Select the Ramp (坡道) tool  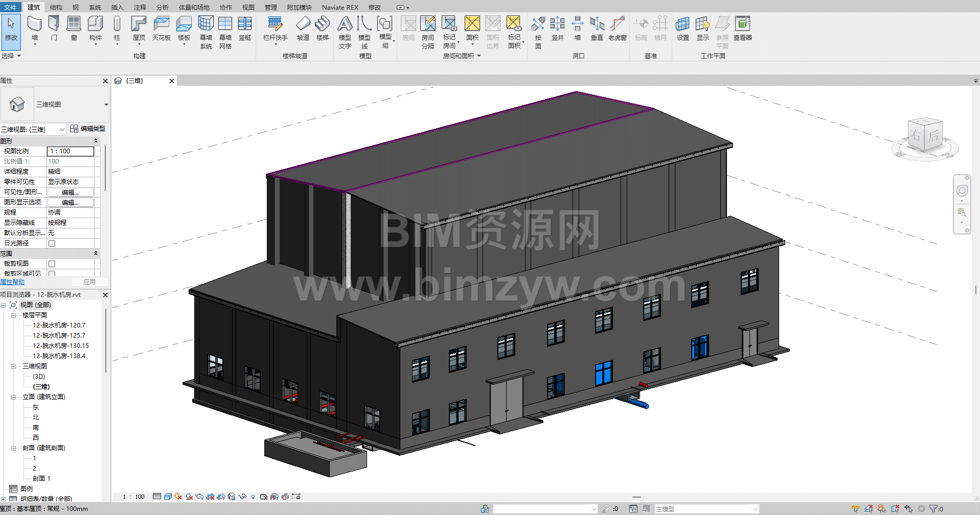303,28
